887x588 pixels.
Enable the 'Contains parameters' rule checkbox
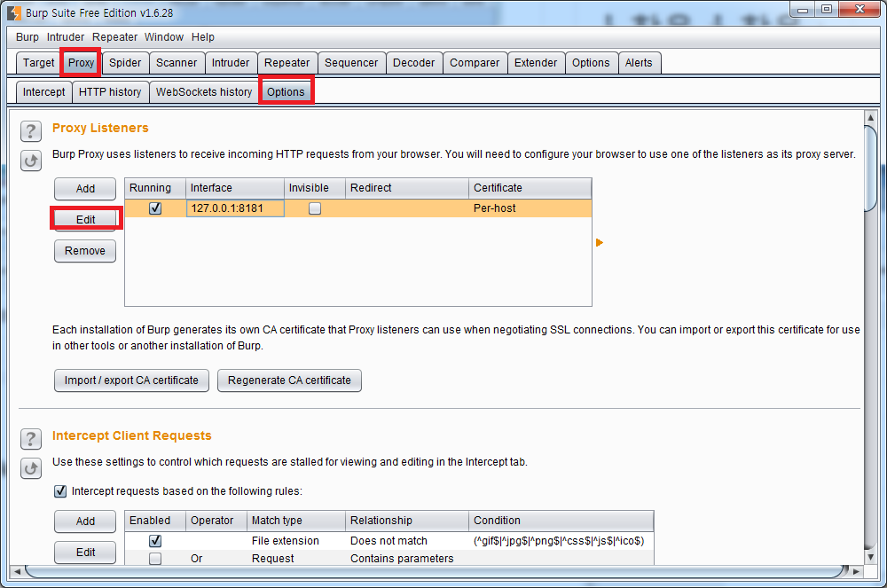click(x=155, y=558)
